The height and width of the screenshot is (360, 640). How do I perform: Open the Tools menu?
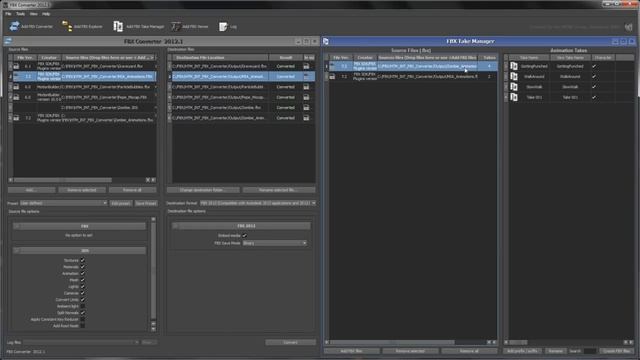20,14
